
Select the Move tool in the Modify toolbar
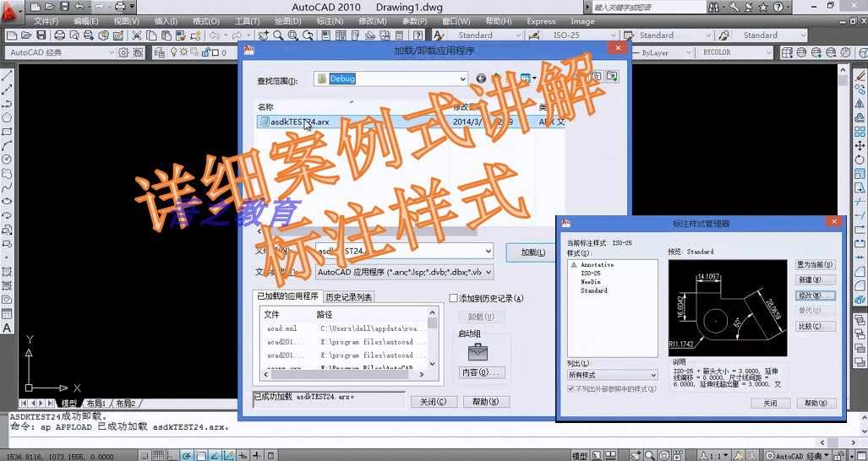(x=860, y=145)
